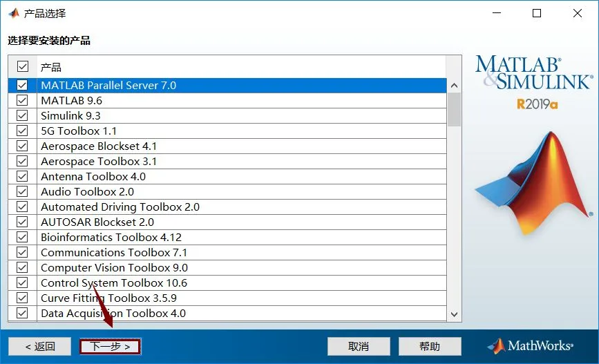Select the AUTOSAR Blockset 2.0 row text
The image size is (599, 364).
pyautogui.click(x=97, y=222)
